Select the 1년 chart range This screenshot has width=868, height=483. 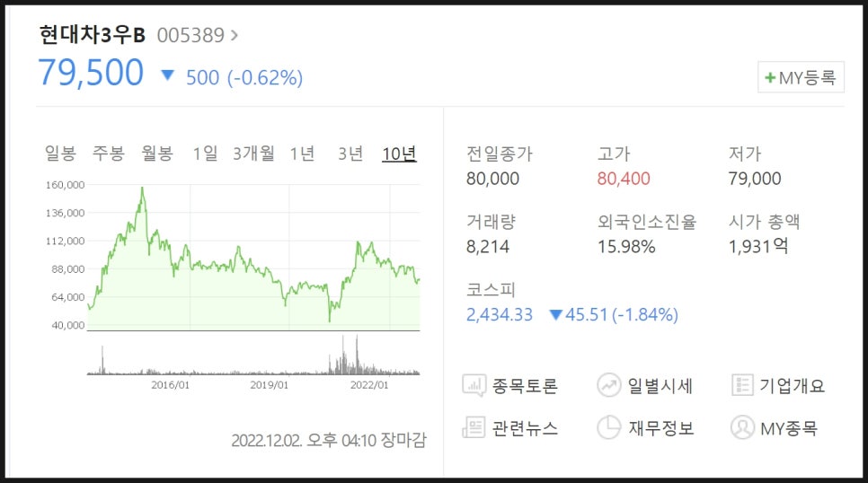click(x=302, y=154)
